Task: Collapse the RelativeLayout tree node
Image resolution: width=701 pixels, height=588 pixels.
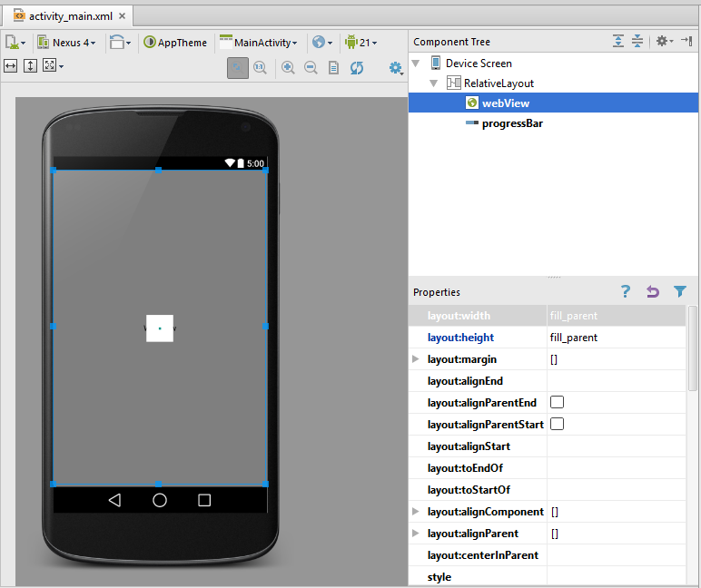Action: 434,83
